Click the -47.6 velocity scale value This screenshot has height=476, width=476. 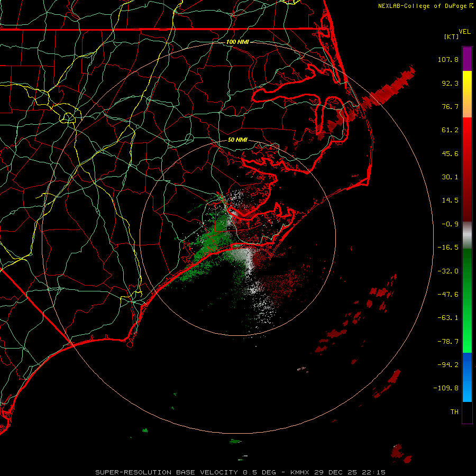pos(448,295)
